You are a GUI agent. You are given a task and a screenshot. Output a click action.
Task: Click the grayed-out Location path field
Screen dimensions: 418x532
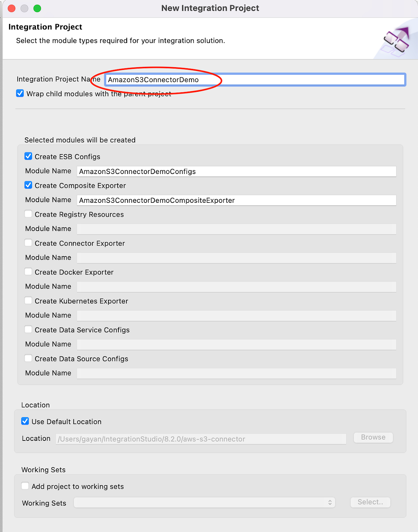tap(201, 439)
